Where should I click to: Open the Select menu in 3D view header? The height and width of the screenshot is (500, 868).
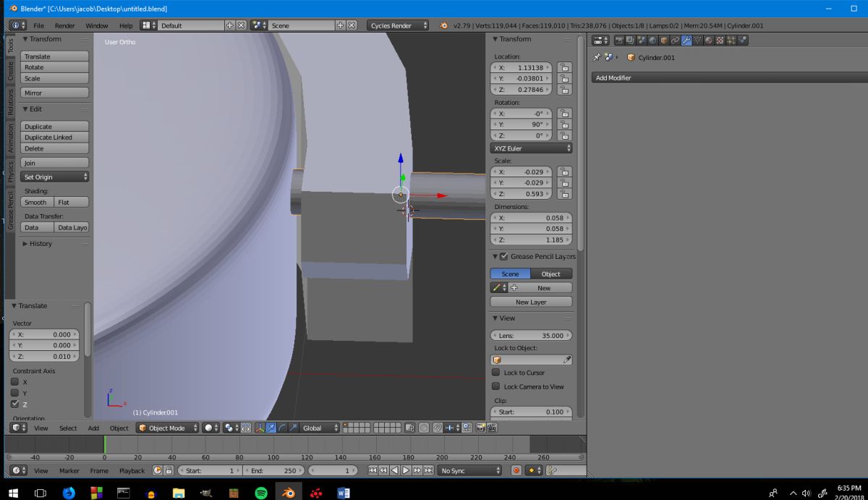pyautogui.click(x=68, y=428)
